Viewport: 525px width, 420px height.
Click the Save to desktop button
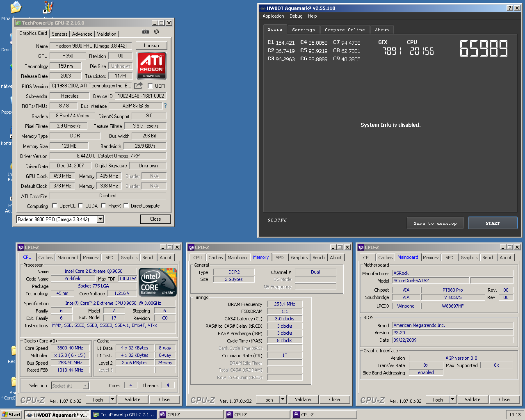(435, 224)
